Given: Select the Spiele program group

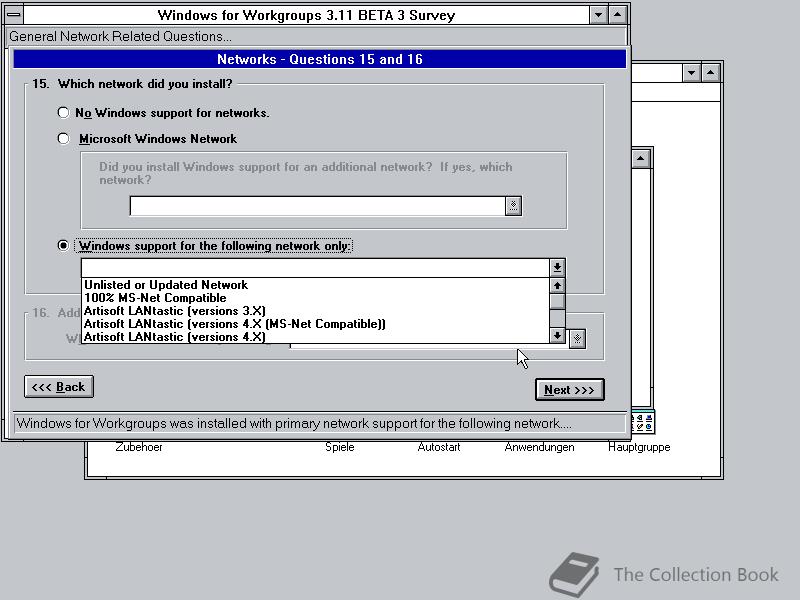Looking at the screenshot, I should pyautogui.click(x=340, y=447).
